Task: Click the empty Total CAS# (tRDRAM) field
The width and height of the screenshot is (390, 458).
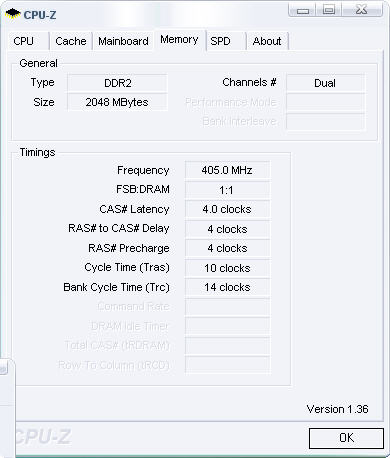Action: tap(227, 345)
